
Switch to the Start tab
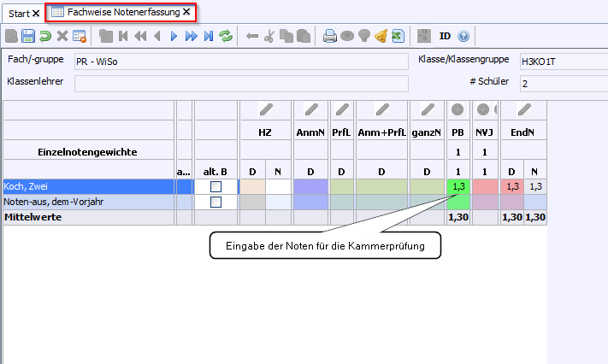tap(19, 13)
